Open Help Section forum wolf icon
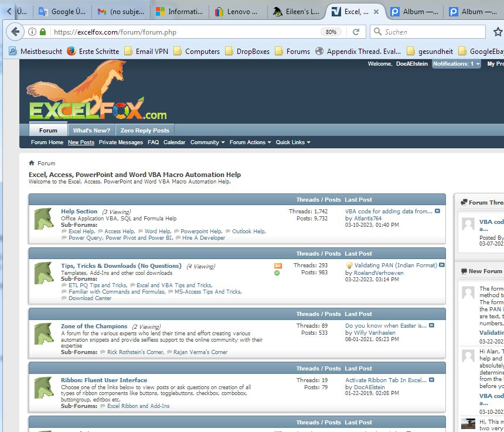 point(44,219)
